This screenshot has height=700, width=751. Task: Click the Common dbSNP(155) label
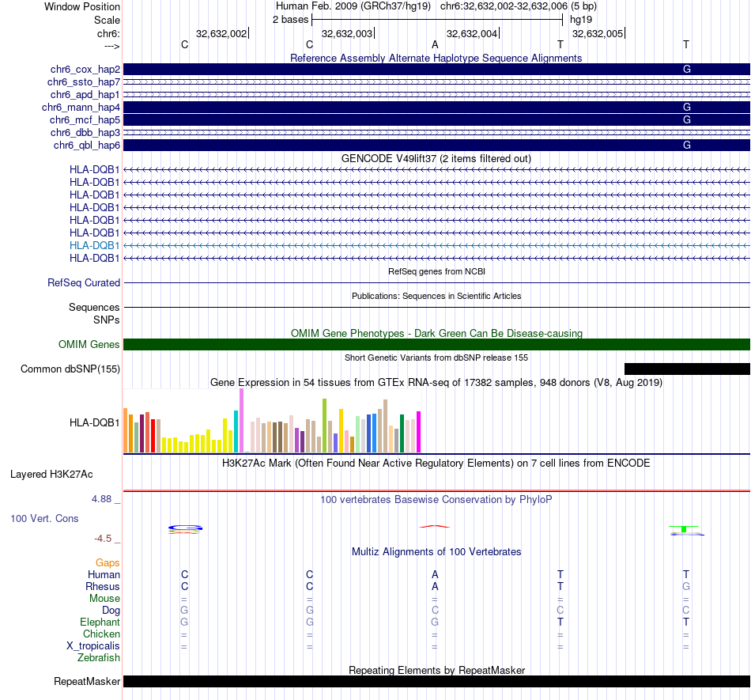[70, 369]
